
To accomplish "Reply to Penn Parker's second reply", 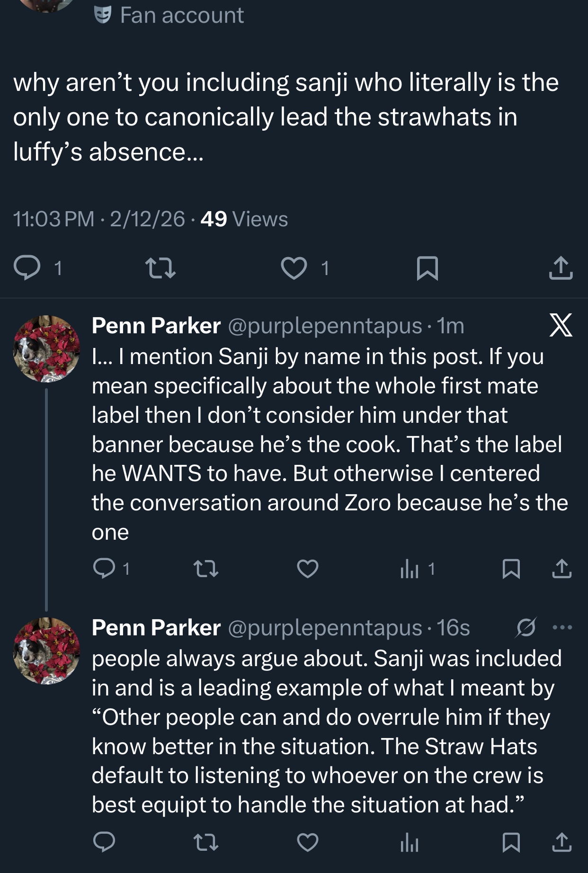I will click(x=104, y=842).
